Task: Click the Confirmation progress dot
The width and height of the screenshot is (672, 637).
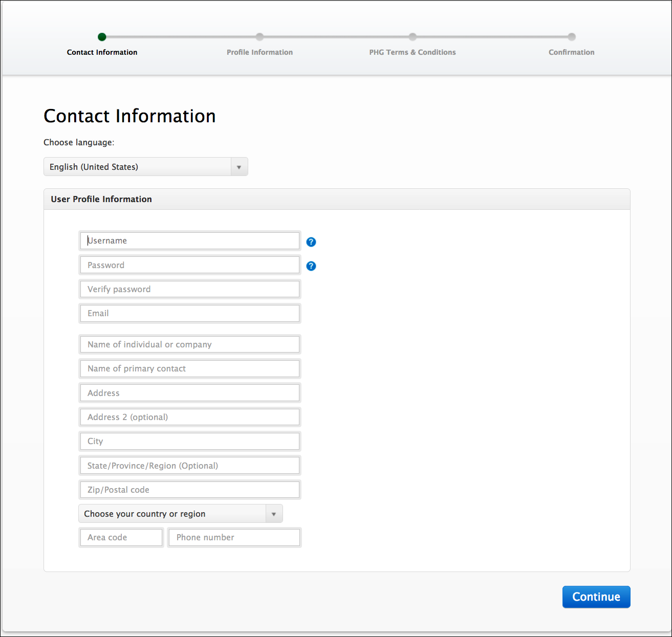Action: click(572, 37)
